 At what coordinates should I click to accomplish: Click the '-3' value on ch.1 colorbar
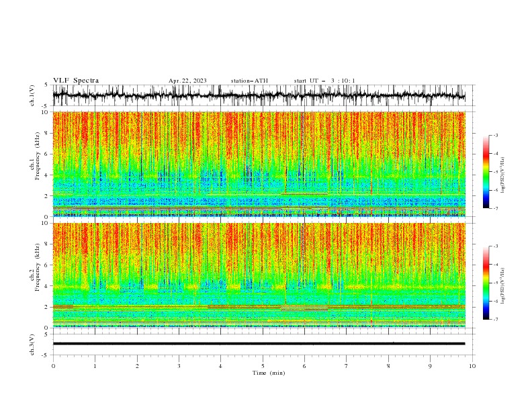click(x=495, y=135)
